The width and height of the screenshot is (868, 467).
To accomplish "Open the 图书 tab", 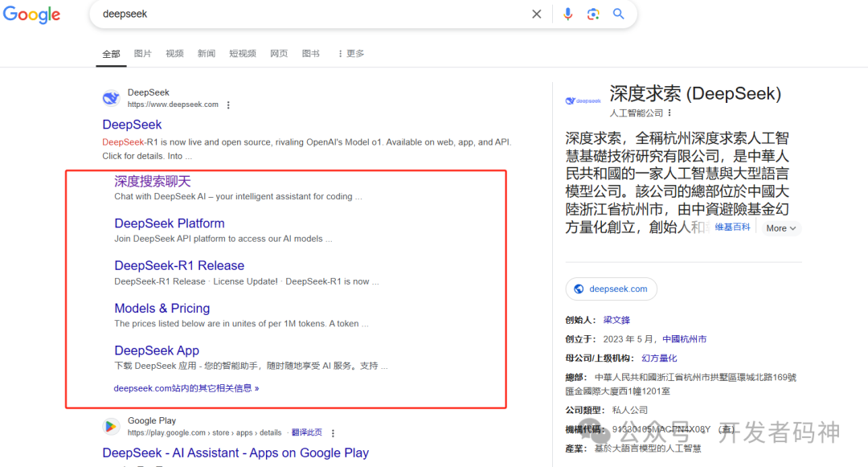I will click(x=310, y=54).
